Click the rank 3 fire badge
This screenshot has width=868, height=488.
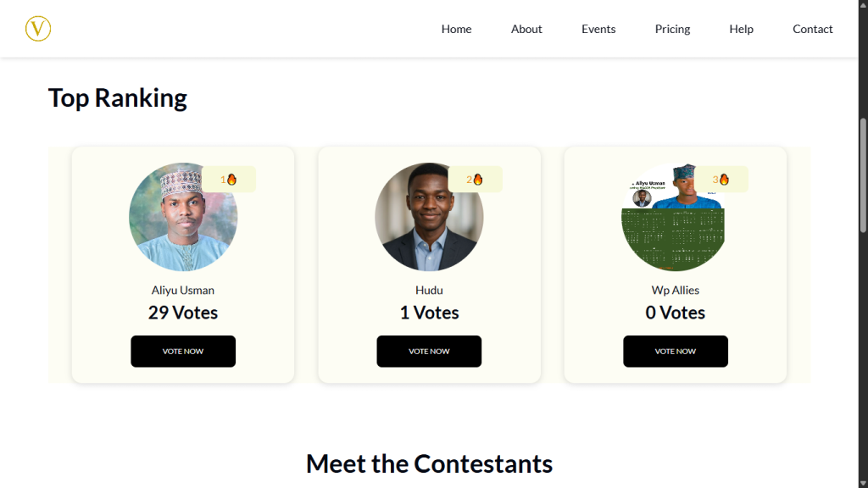[x=721, y=180]
